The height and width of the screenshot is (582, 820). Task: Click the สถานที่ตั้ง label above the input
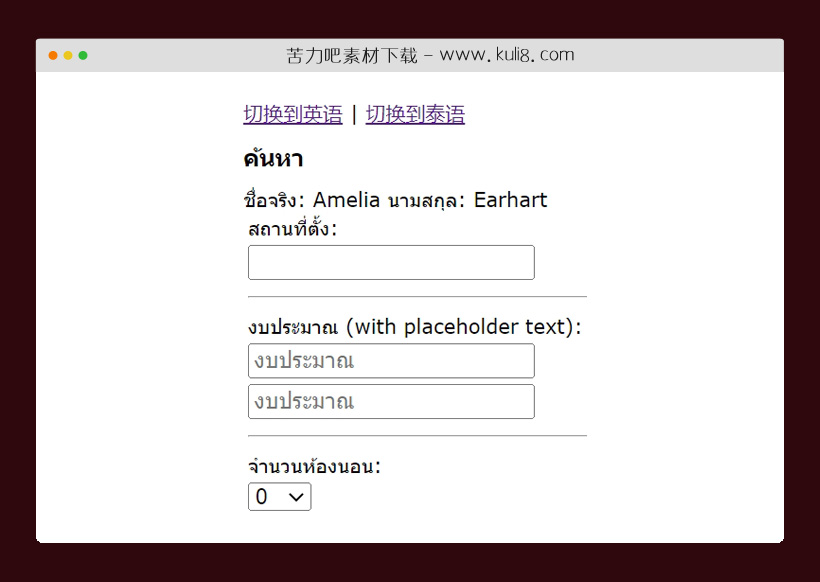pyautogui.click(x=292, y=229)
